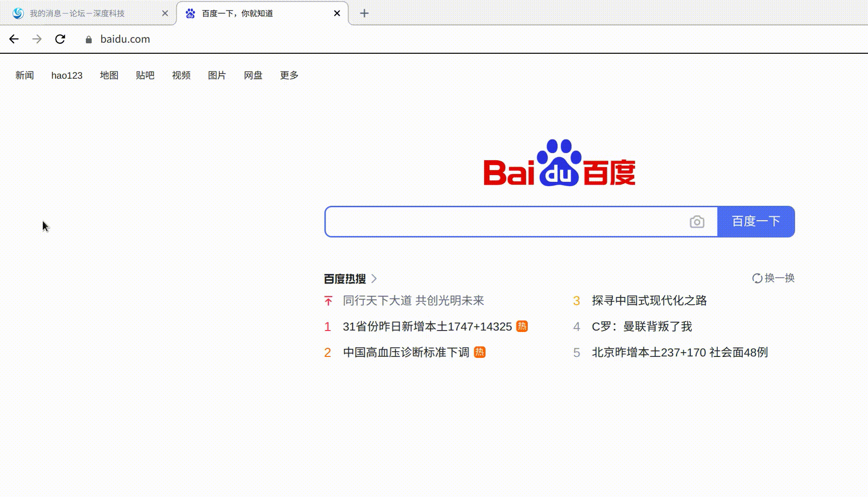Image resolution: width=868 pixels, height=497 pixels.
Task: Open the 新闻 news link
Action: 24,75
